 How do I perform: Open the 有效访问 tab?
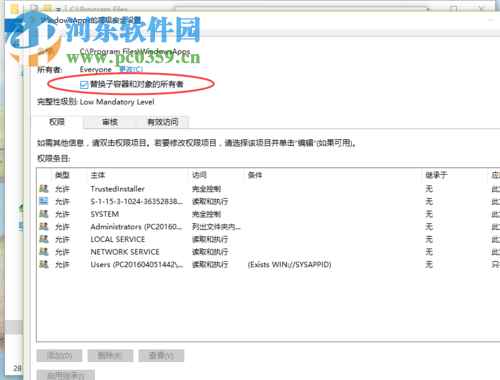162,122
